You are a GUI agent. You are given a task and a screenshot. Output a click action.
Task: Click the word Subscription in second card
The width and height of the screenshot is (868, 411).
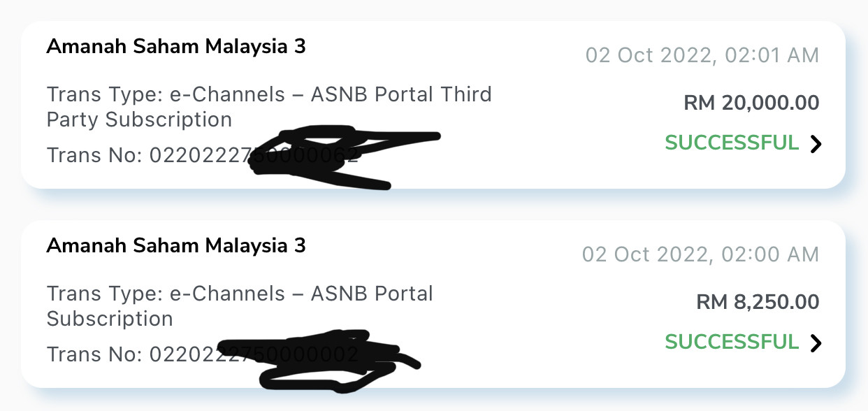point(110,319)
